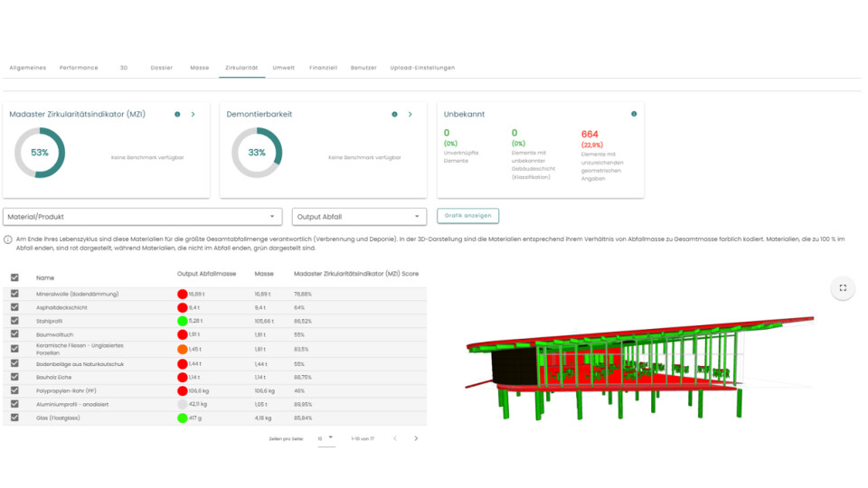868x488 pixels.
Task: Uncheck the Mineralwolle (Bodendämmung) row
Action: click(14, 294)
